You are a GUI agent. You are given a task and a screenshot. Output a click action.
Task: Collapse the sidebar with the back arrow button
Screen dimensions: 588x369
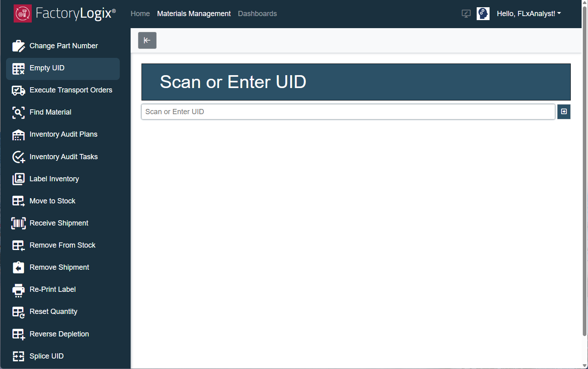pos(147,40)
